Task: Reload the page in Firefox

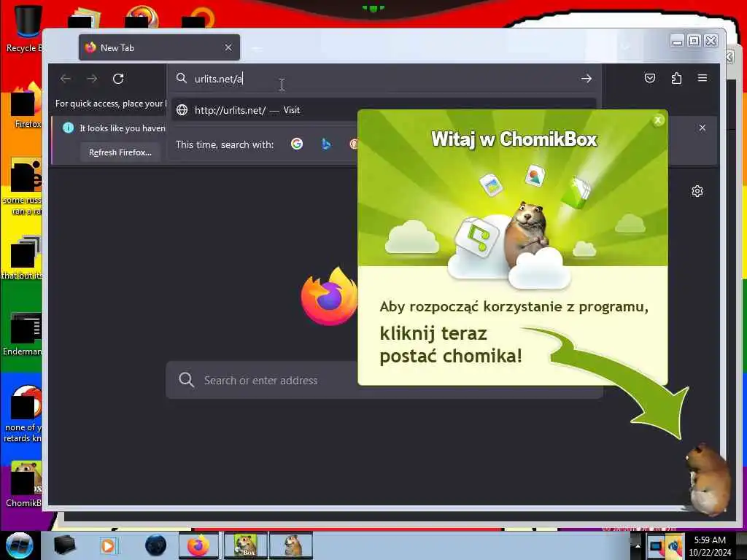Action: click(118, 79)
